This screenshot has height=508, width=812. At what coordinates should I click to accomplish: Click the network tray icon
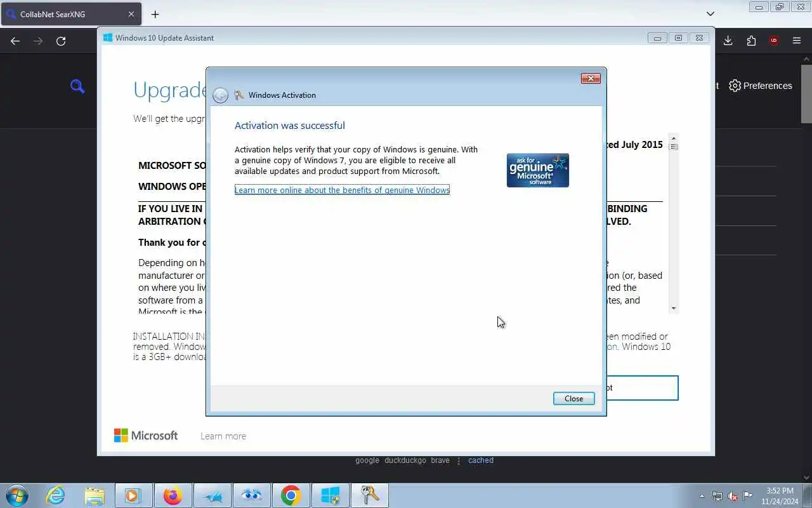[x=717, y=496]
